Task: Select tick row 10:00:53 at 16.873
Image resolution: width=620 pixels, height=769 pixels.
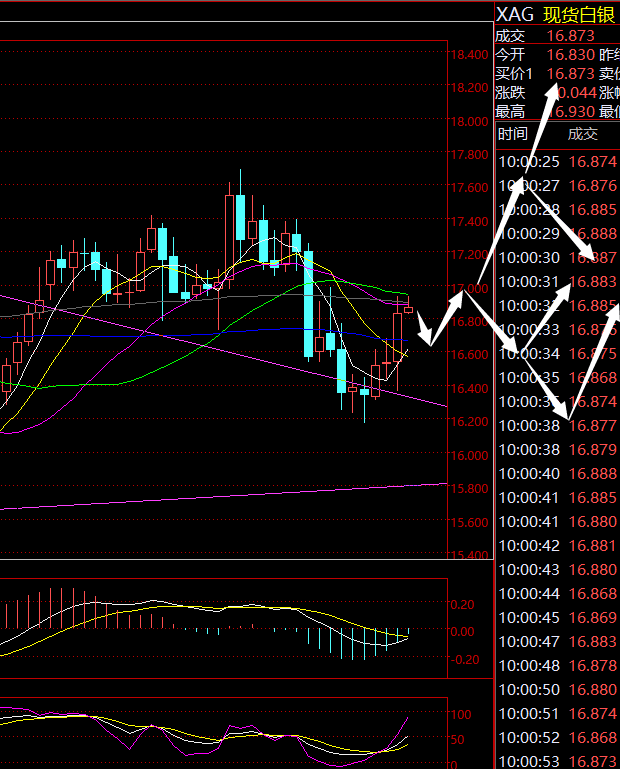Action: click(558, 762)
